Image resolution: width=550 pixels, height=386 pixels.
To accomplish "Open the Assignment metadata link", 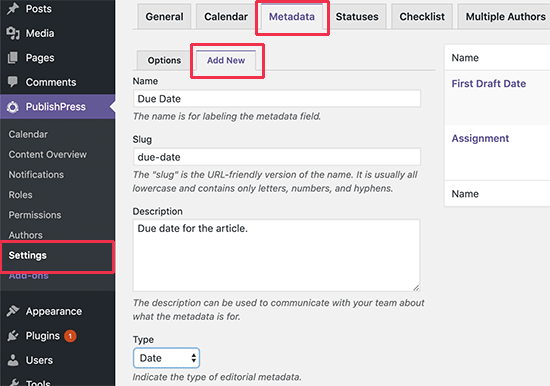I will pyautogui.click(x=480, y=138).
